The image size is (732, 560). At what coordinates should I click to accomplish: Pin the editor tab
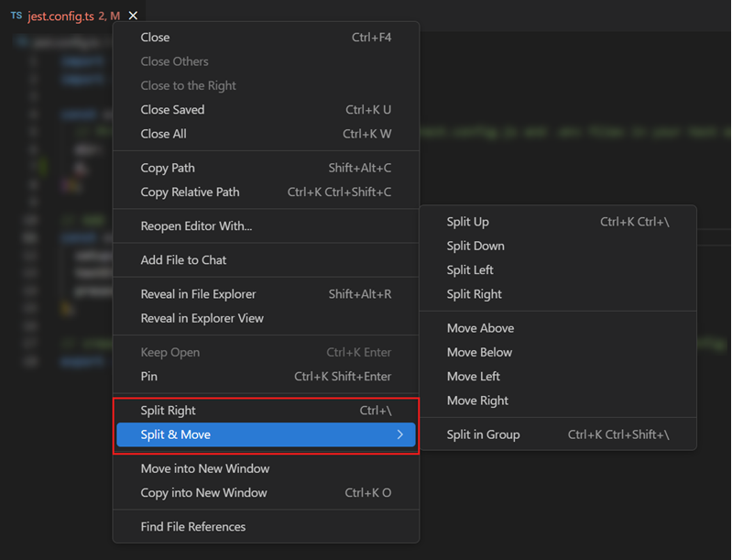[149, 377]
